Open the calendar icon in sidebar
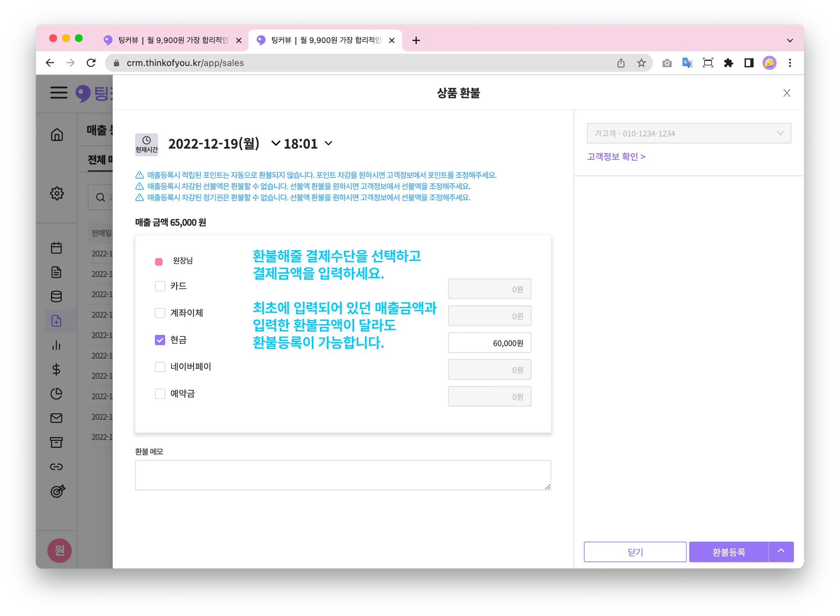 [57, 248]
